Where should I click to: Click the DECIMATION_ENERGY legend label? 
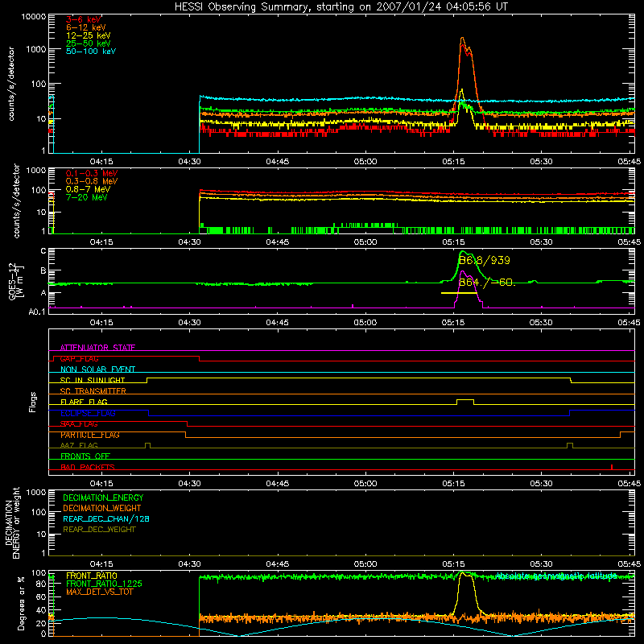103,497
